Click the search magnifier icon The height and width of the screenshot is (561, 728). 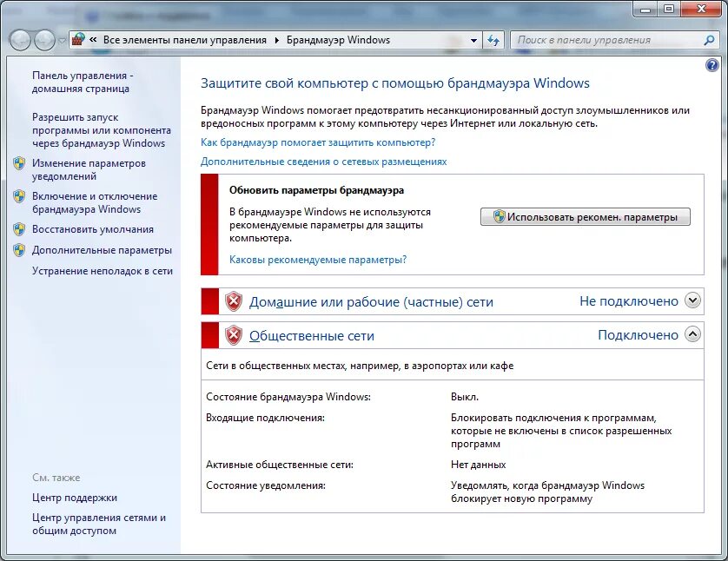click(x=709, y=40)
